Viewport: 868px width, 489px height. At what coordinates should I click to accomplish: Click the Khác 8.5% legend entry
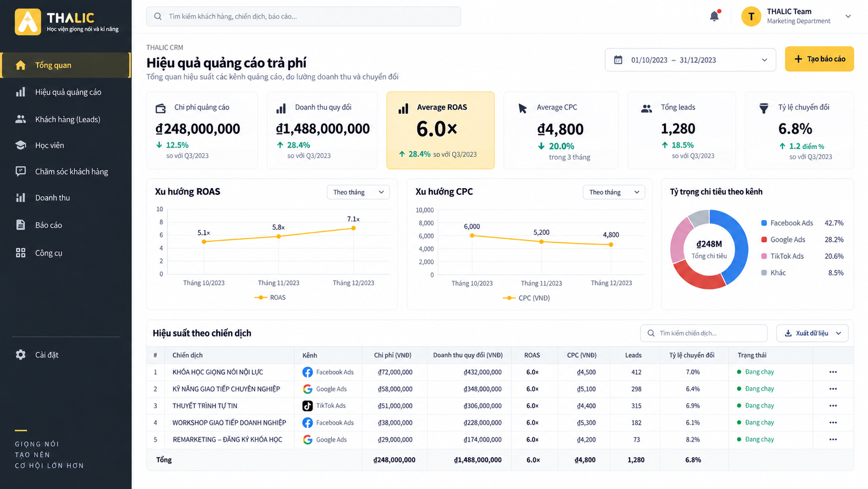pyautogui.click(x=802, y=273)
